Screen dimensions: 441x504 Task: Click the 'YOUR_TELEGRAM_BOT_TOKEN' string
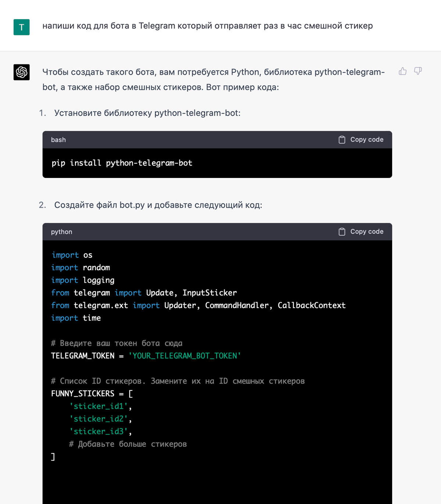point(184,356)
